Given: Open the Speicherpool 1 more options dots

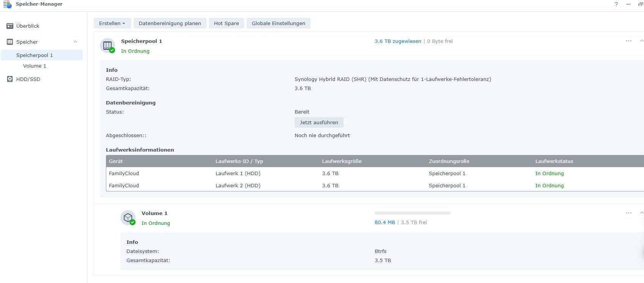Looking at the screenshot, I should tap(628, 41).
